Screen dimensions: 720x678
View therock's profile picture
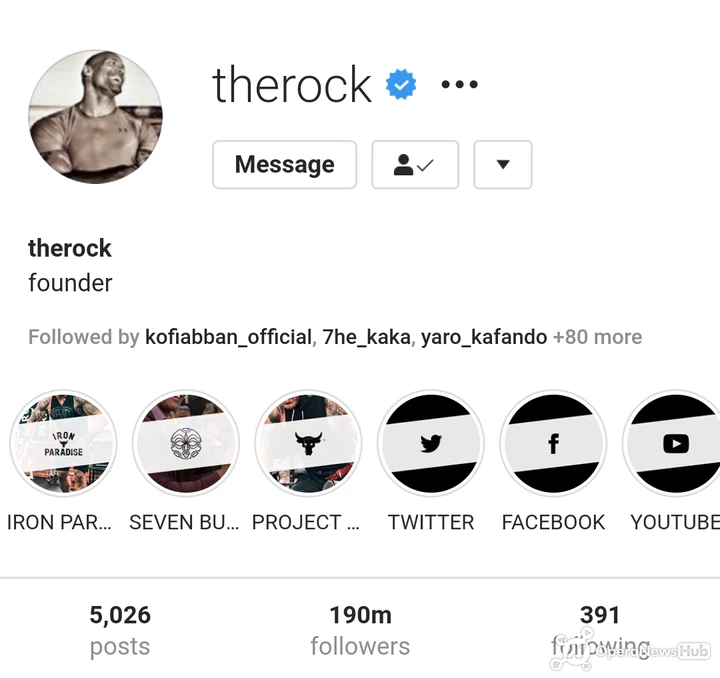96,117
